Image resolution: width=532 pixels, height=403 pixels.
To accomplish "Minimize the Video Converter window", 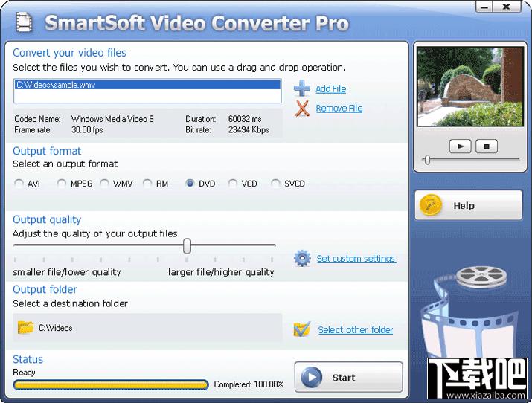I will click(485, 7).
